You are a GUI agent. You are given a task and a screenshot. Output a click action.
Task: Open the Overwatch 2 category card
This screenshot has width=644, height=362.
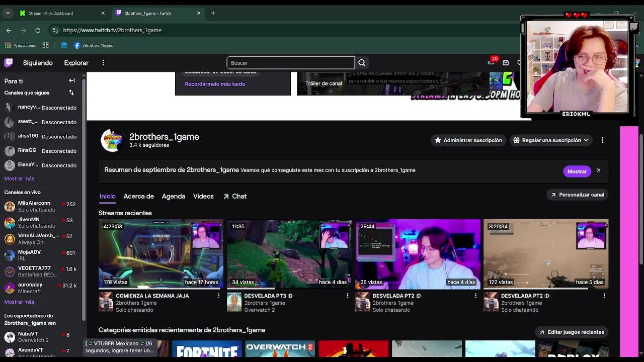tap(280, 348)
